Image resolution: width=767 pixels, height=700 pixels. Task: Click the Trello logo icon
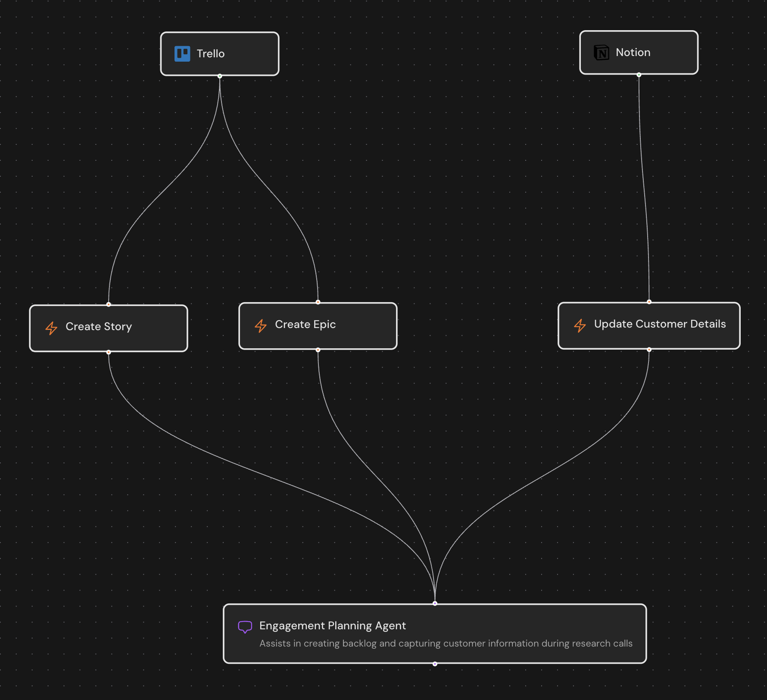click(182, 53)
